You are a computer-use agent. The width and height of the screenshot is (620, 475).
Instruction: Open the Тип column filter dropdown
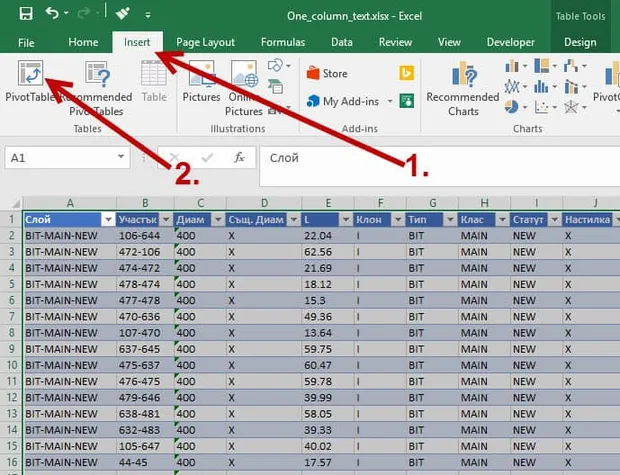pyautogui.click(x=450, y=220)
